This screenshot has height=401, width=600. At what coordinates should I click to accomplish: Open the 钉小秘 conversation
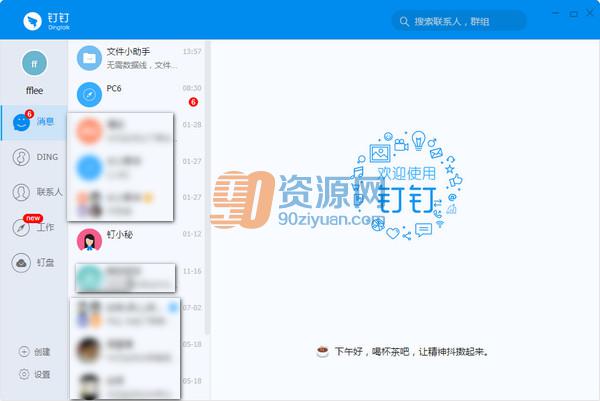click(x=138, y=240)
